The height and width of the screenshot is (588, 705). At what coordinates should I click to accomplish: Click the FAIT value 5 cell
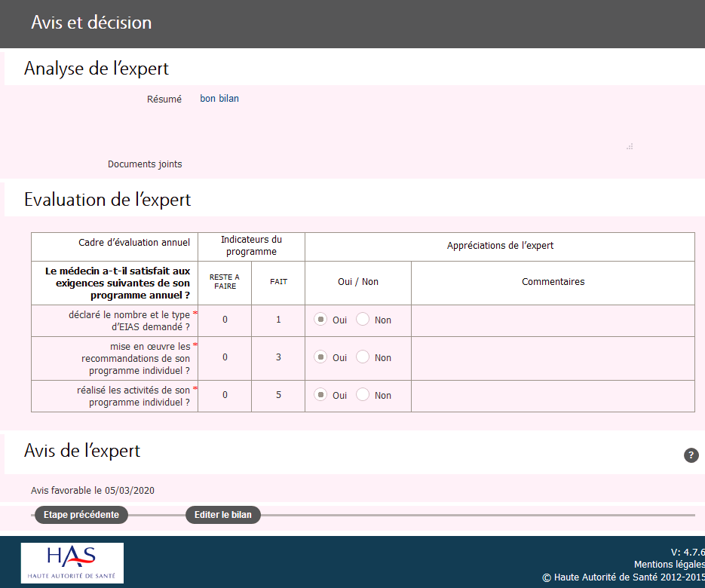[278, 395]
